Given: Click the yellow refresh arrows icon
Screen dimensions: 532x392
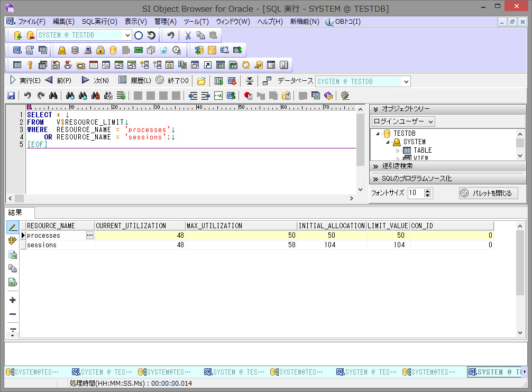Looking at the screenshot, I should tap(246, 64).
